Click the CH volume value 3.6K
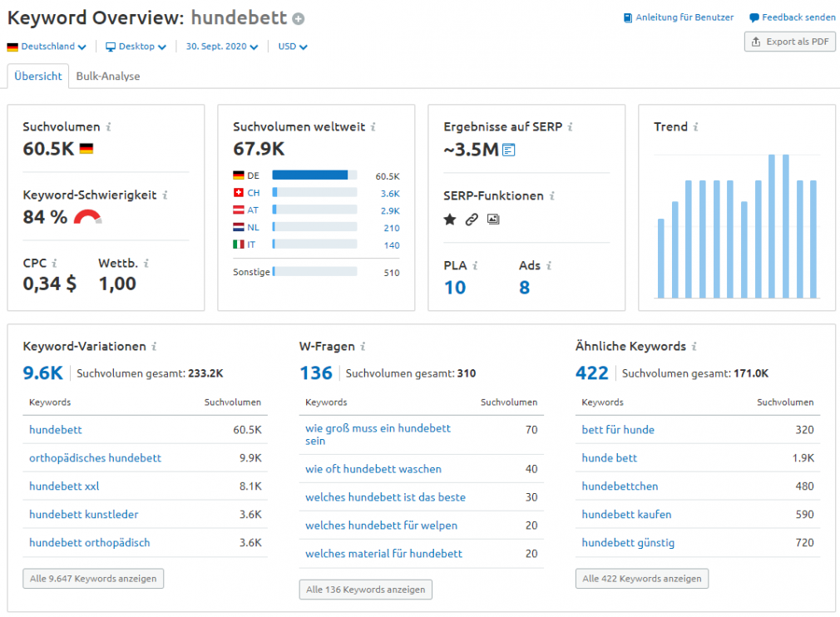 pos(390,194)
